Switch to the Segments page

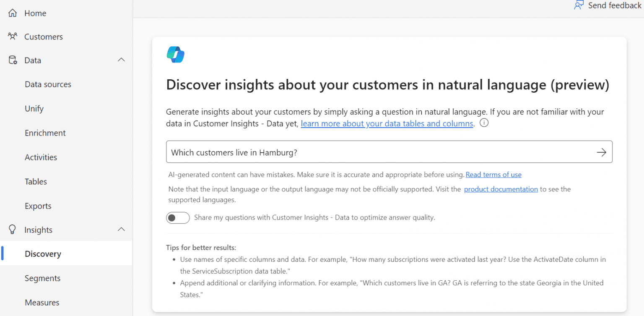[x=42, y=278]
